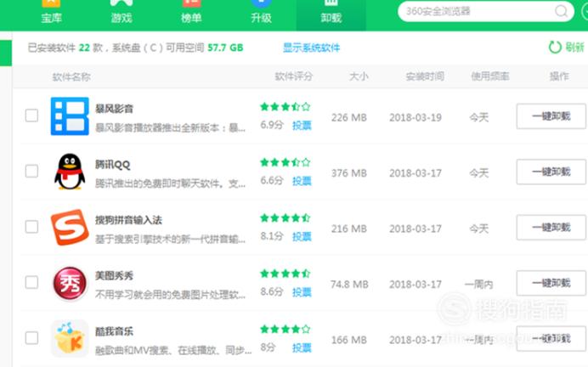Go to the 升级 tab
588x367 pixels.
pos(261,13)
